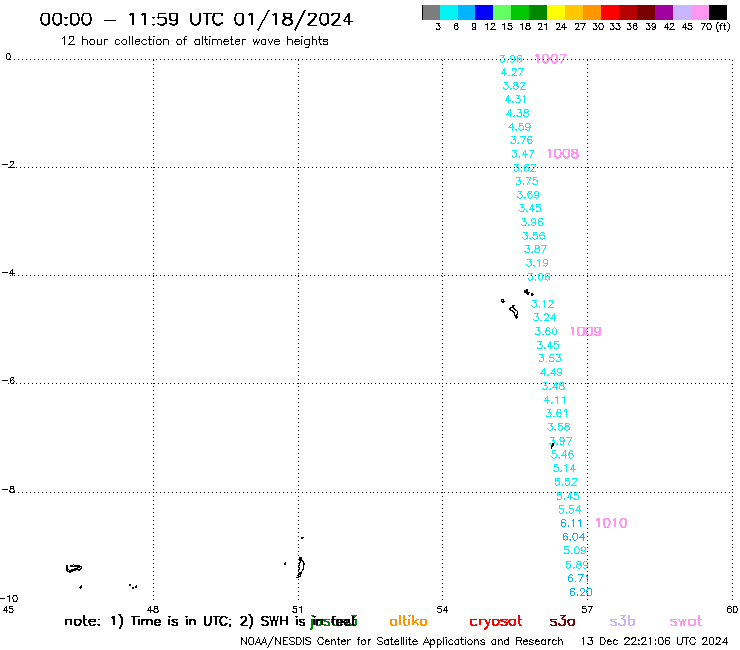Click the wave height value 3.75
740x650 pixels.
tap(527, 181)
